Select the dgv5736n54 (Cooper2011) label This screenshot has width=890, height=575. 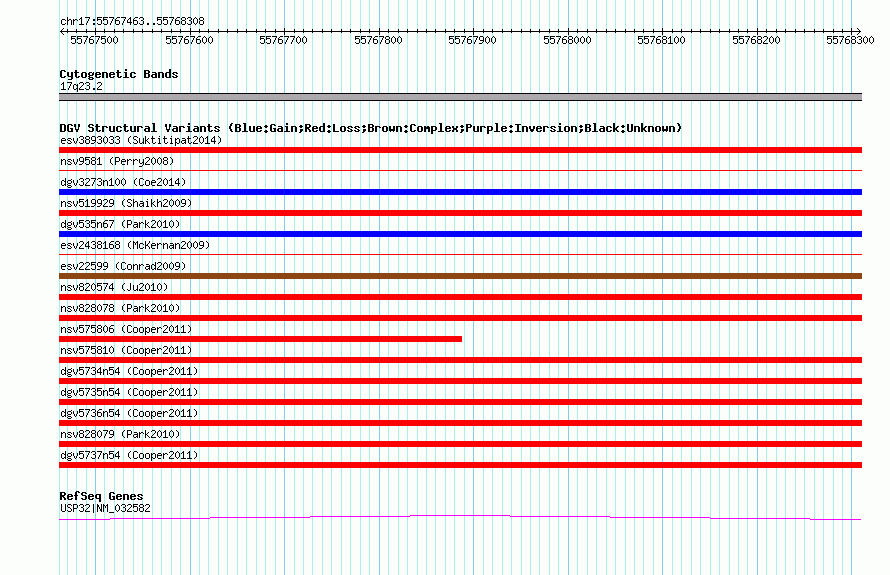click(x=129, y=413)
